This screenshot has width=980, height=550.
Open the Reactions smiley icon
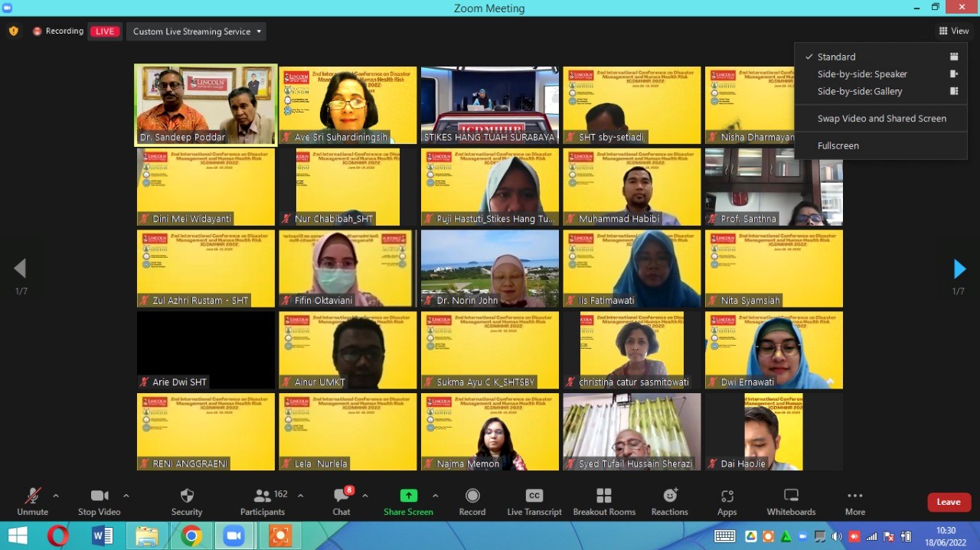670,496
